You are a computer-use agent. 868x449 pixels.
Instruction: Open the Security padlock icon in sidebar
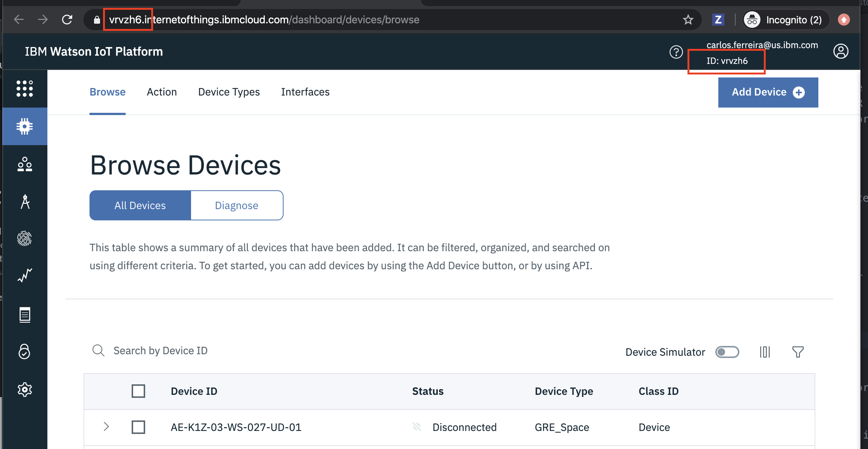(x=25, y=352)
